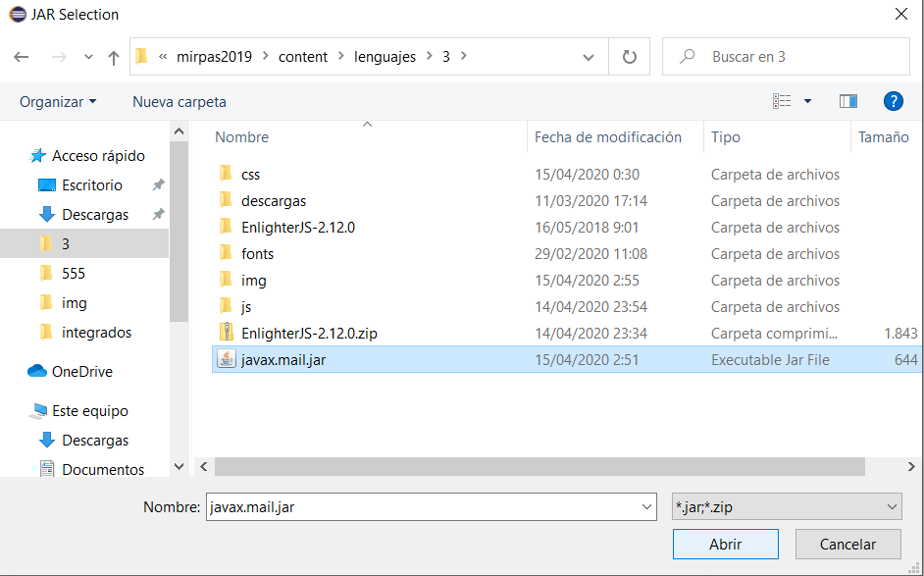The image size is (924, 576).
Task: Click date 16/05/2018 9:01 cell
Action: [587, 227]
